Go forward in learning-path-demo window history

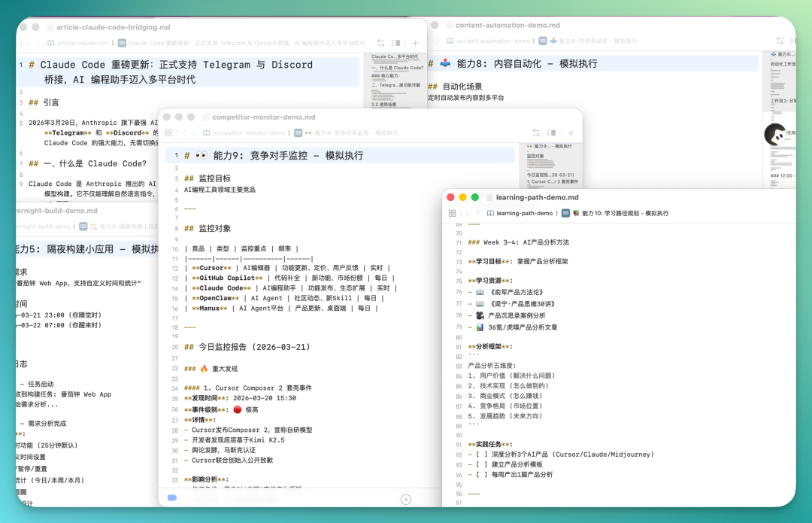coord(477,213)
